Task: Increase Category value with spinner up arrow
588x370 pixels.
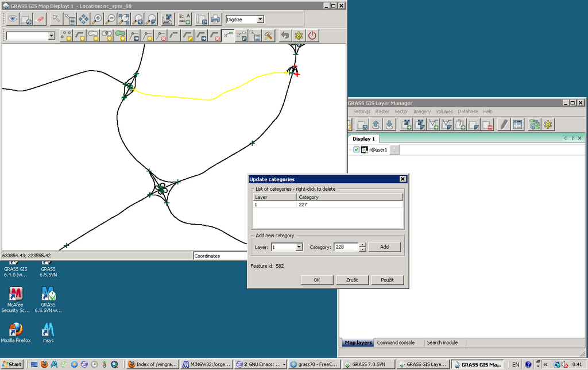Action: [362, 245]
